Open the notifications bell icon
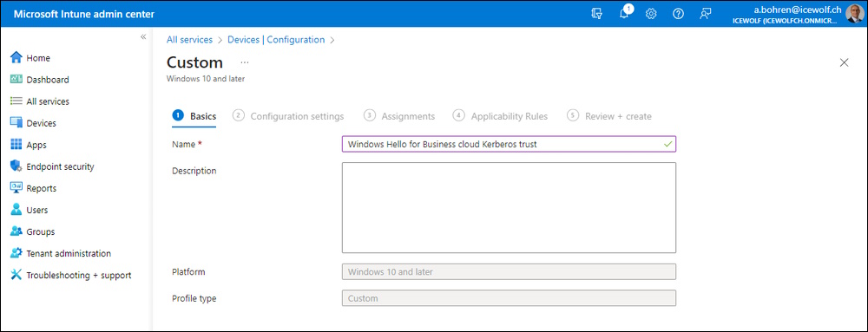Viewport: 868px width, 332px height. 624,13
